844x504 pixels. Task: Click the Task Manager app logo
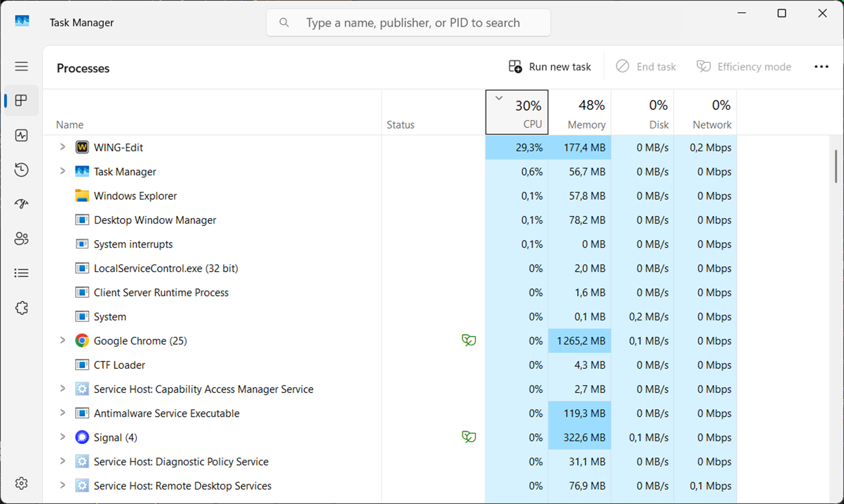pos(22,21)
